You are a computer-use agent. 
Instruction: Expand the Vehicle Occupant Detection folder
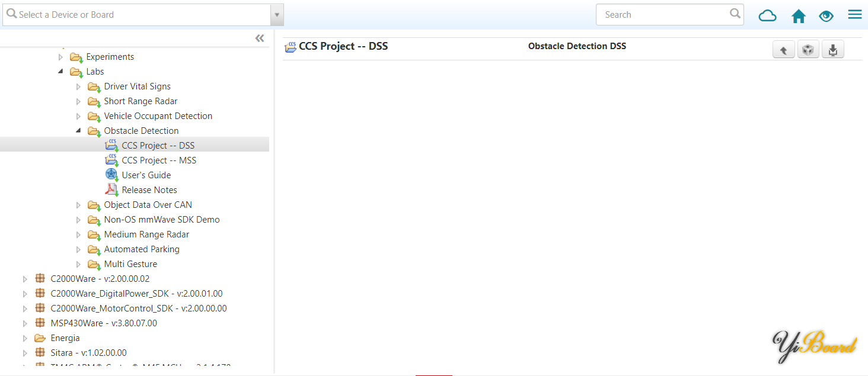click(x=78, y=116)
